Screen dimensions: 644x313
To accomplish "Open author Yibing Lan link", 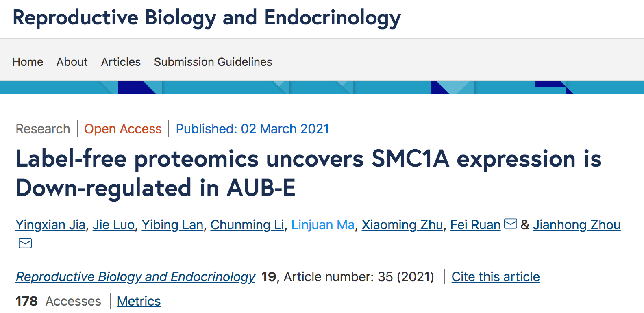I will pos(172,225).
